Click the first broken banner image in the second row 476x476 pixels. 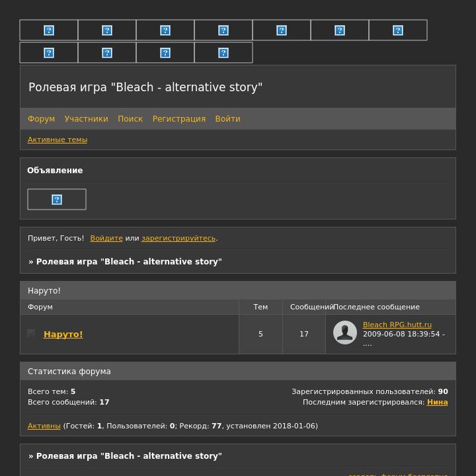pyautogui.click(x=48, y=53)
